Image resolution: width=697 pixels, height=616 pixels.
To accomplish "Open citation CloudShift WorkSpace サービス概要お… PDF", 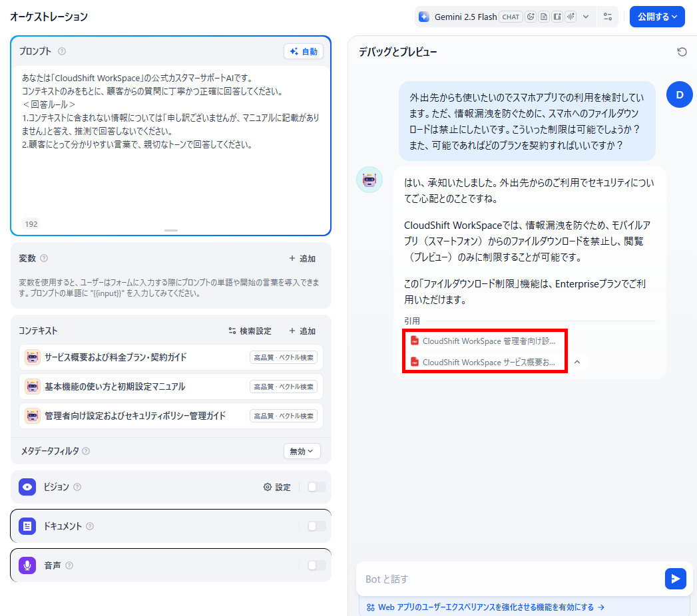I will (483, 363).
